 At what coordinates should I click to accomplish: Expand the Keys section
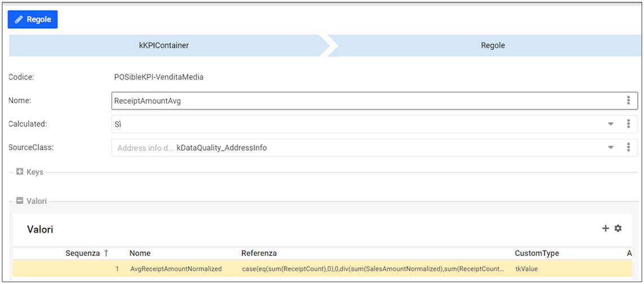(20, 172)
